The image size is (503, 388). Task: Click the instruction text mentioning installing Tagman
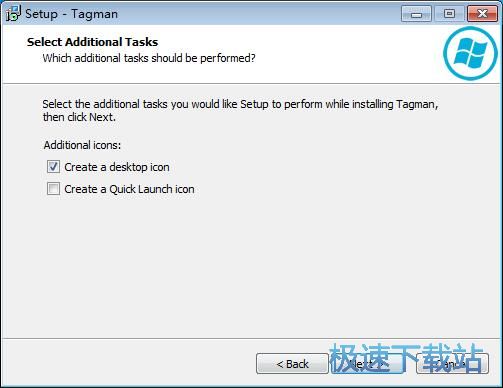[240, 110]
